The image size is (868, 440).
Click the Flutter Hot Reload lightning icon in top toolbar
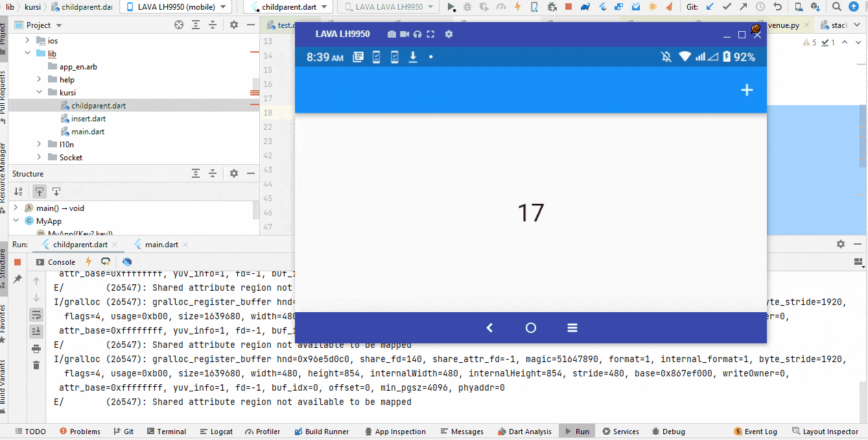click(517, 7)
